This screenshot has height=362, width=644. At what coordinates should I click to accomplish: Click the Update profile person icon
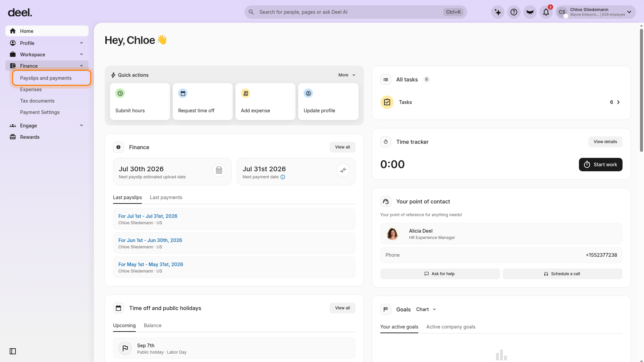click(x=308, y=93)
